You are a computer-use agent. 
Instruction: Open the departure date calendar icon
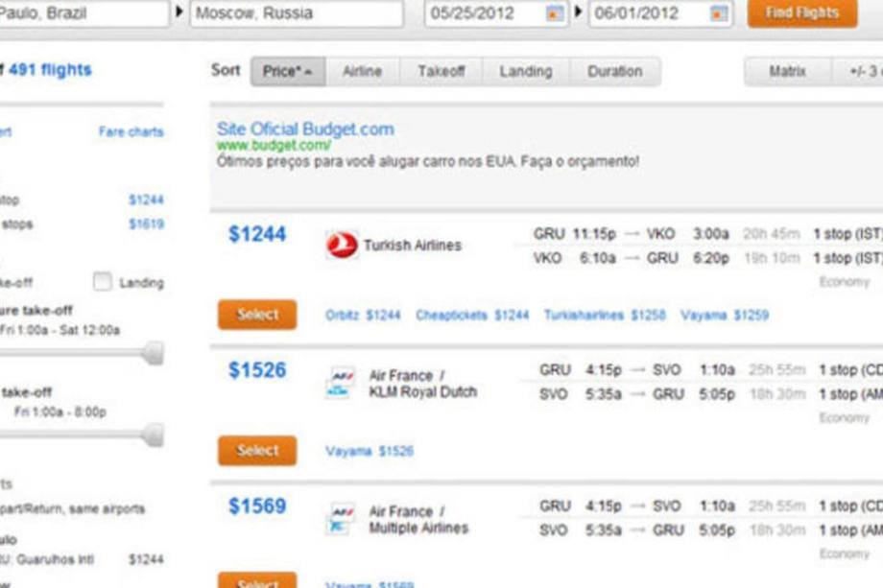click(x=555, y=12)
